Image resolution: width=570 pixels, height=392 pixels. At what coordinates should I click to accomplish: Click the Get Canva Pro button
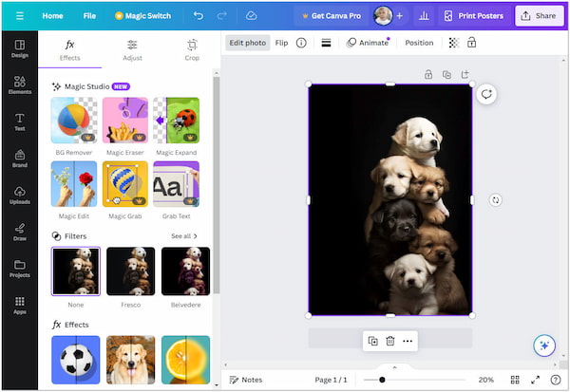pos(328,16)
